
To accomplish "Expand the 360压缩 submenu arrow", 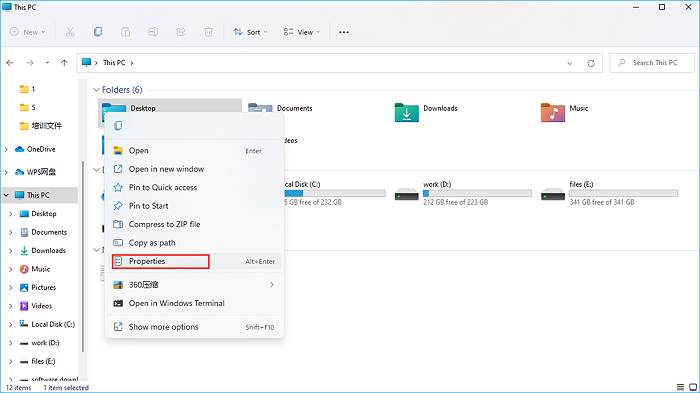I will [272, 284].
